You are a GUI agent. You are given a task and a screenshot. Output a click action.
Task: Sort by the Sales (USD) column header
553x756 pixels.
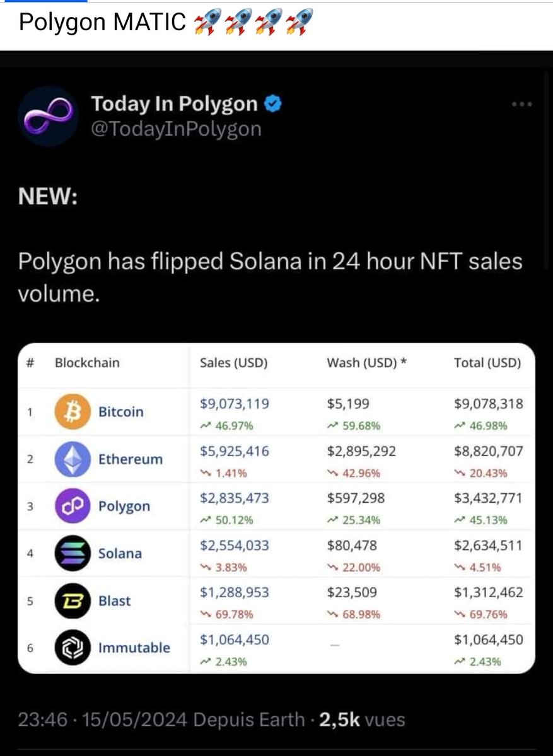coord(234,363)
